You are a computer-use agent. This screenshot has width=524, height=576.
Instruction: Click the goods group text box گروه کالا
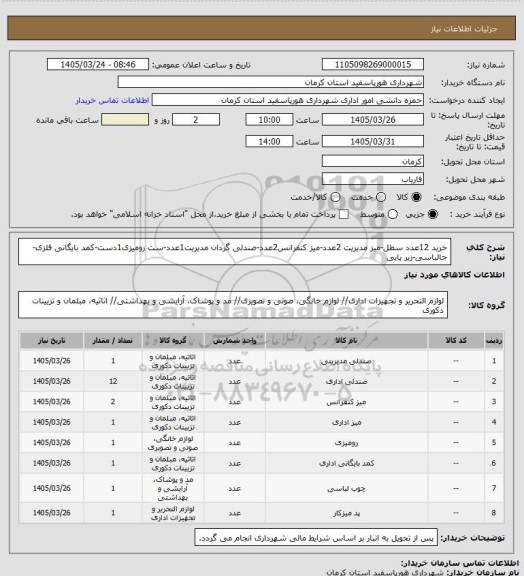click(x=233, y=305)
